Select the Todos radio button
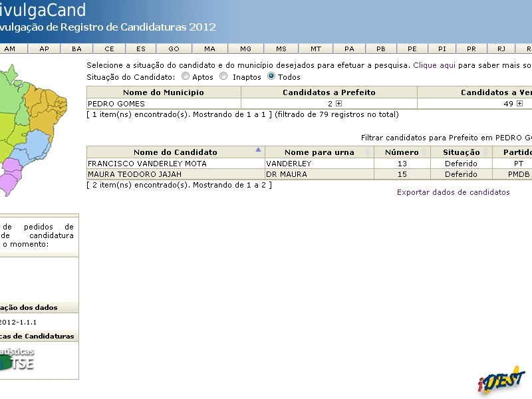 click(271, 76)
